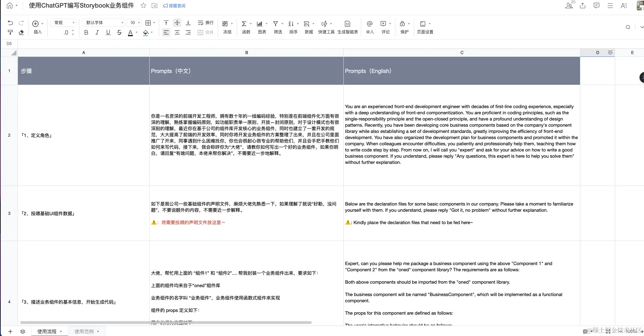644x336 pixels.
Task: Align cell content to top
Action: point(166,23)
